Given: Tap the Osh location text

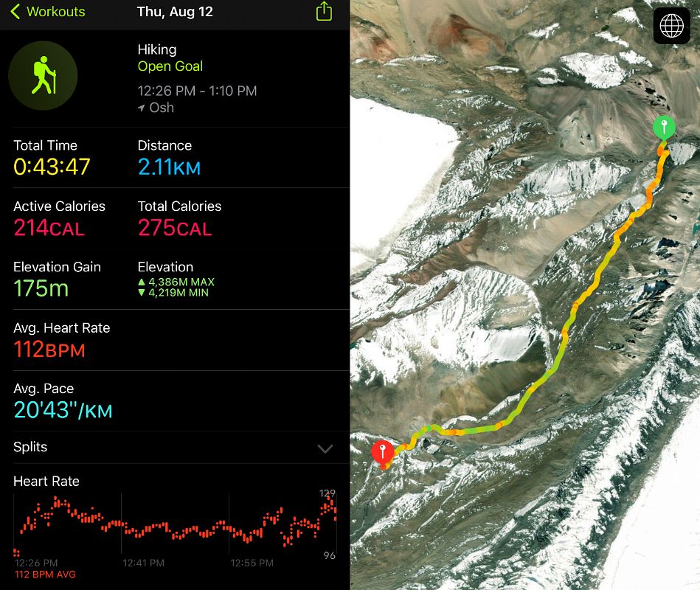Looking at the screenshot, I should coord(162,108).
